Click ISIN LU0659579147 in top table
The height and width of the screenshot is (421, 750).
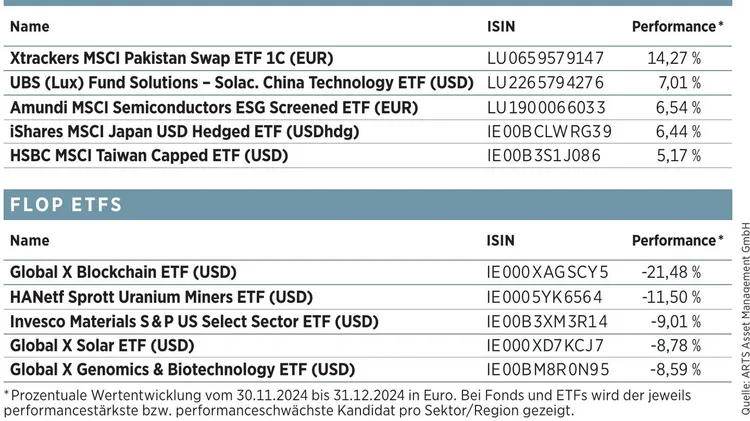[545, 59]
